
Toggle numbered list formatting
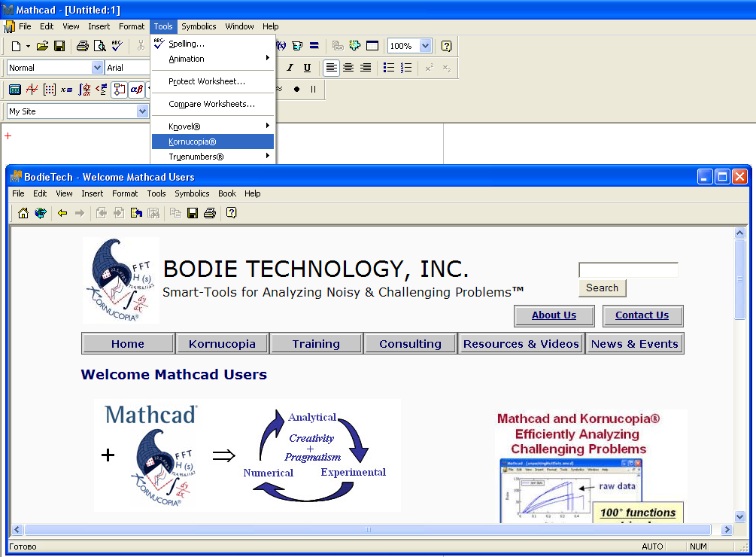406,68
